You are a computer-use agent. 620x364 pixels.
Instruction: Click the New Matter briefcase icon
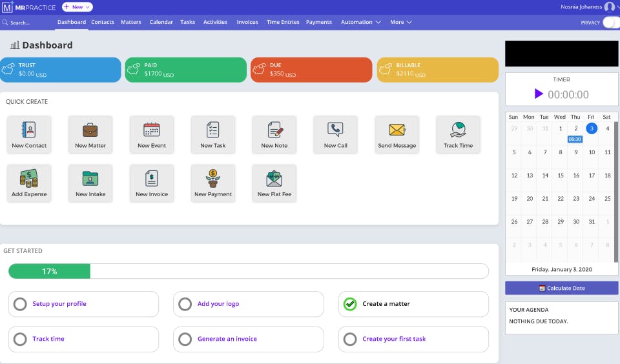coord(90,134)
